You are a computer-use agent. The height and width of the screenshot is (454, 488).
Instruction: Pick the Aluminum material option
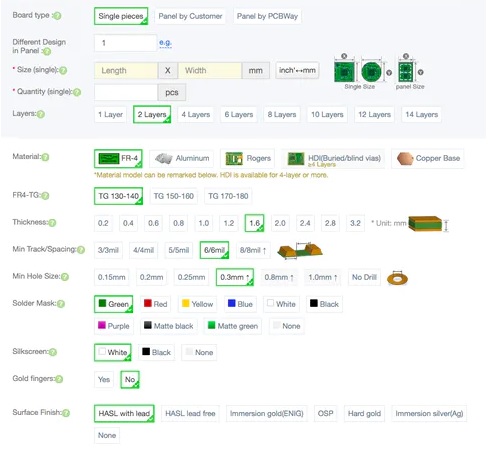coord(182,158)
